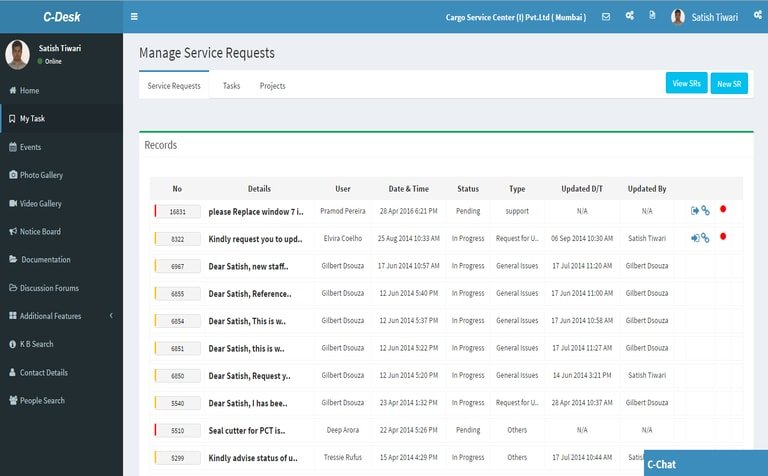
Task: Open 'Dear Satish, new staff..' request
Action: click(248, 266)
